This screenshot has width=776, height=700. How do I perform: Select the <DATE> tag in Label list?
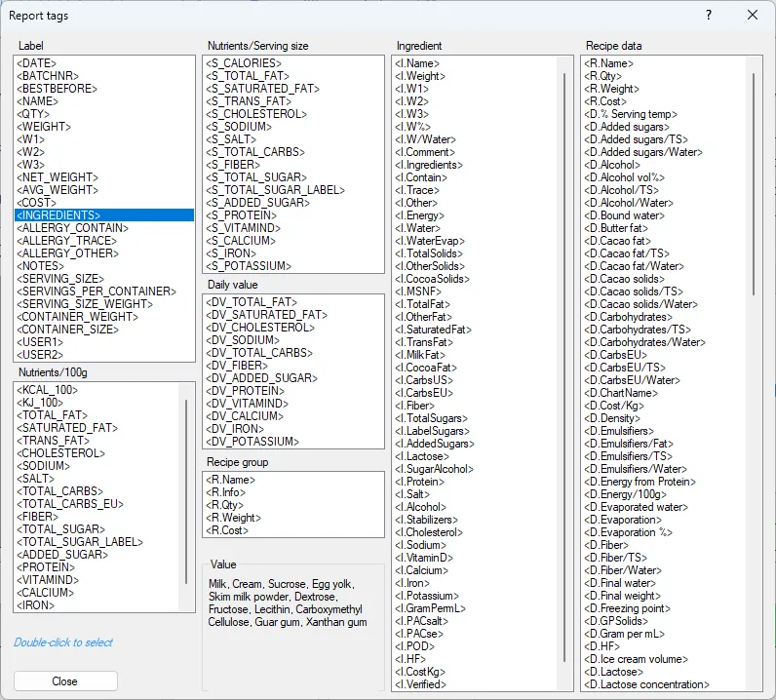point(37,63)
